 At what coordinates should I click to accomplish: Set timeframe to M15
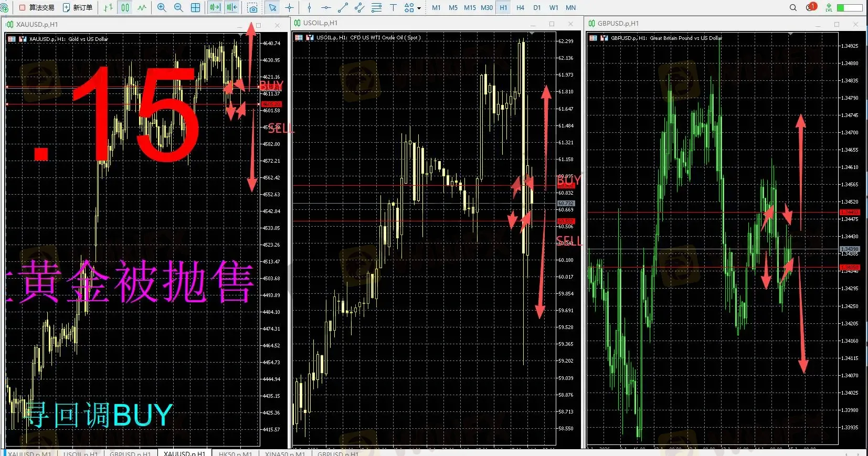click(470, 8)
